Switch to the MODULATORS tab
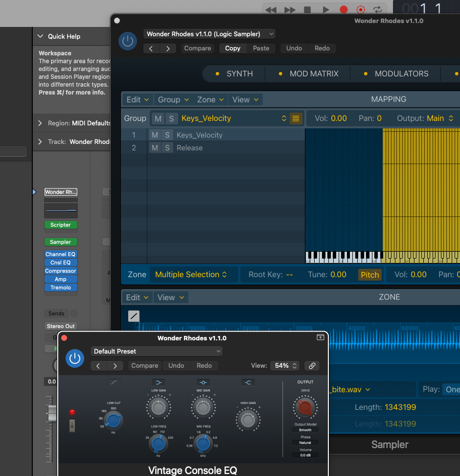The width and height of the screenshot is (460, 476). coord(396,74)
